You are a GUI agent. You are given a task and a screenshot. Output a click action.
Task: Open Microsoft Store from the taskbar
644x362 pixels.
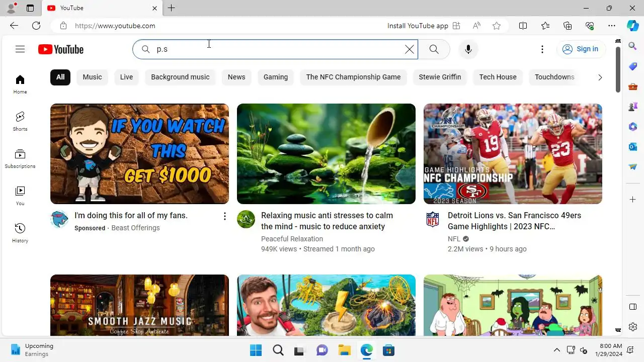tap(388, 350)
